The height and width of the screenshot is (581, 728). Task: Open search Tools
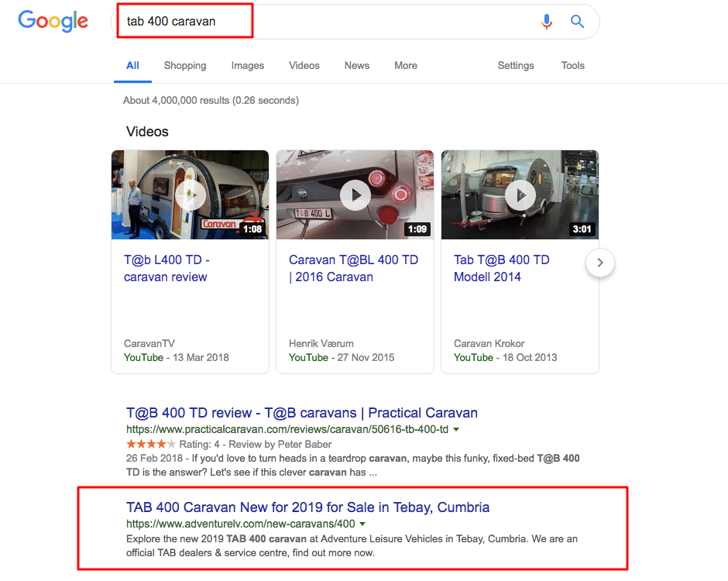(x=572, y=66)
